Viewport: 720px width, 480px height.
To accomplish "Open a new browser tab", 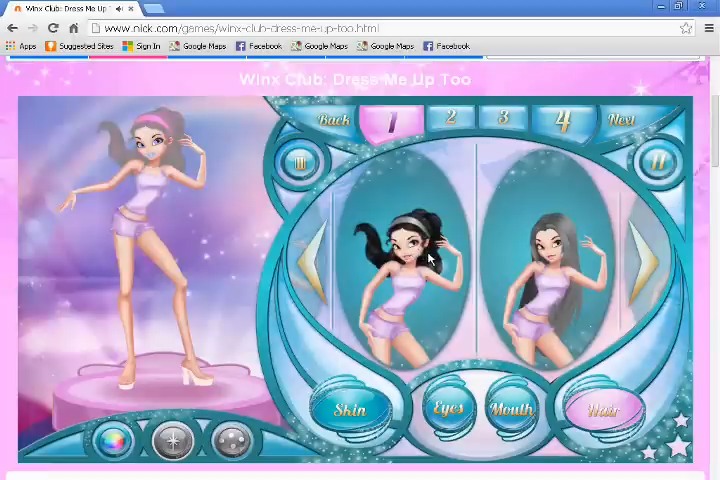I will (x=154, y=8).
